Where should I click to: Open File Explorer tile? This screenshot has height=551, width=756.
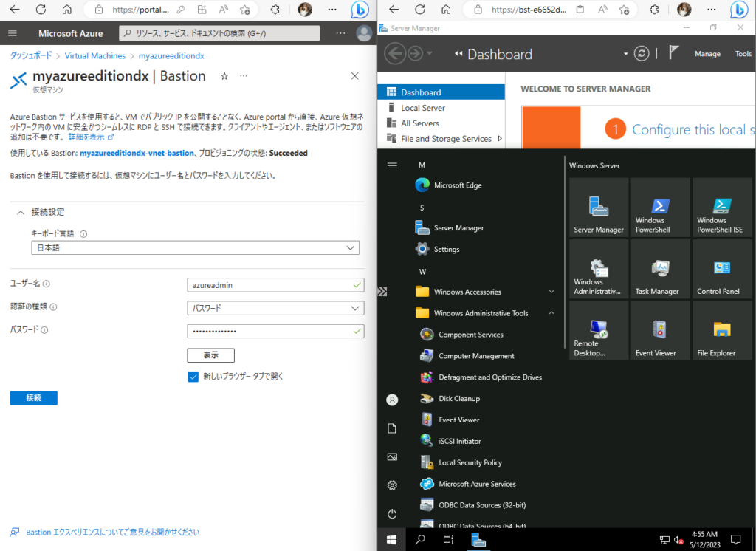722,330
